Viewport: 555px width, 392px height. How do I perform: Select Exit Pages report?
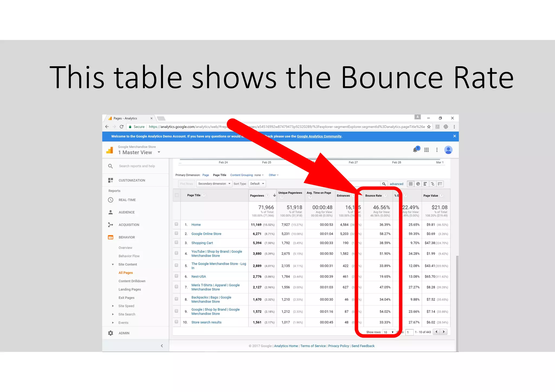pyautogui.click(x=126, y=298)
